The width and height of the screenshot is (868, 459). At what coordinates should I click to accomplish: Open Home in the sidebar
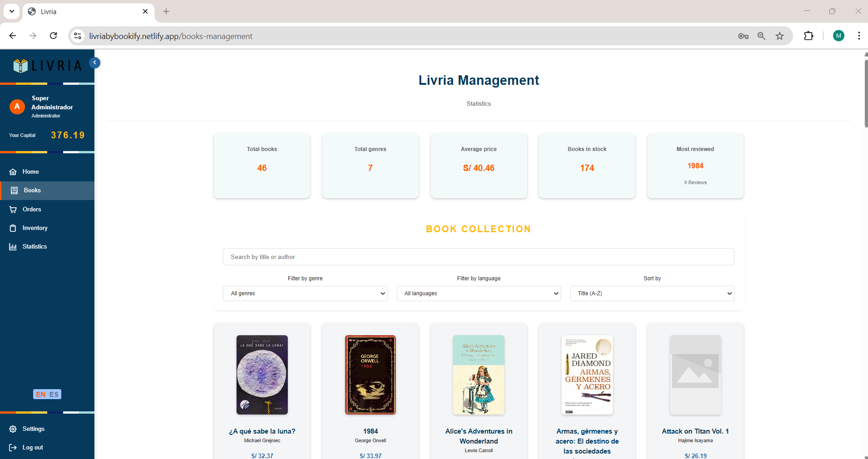click(47, 171)
